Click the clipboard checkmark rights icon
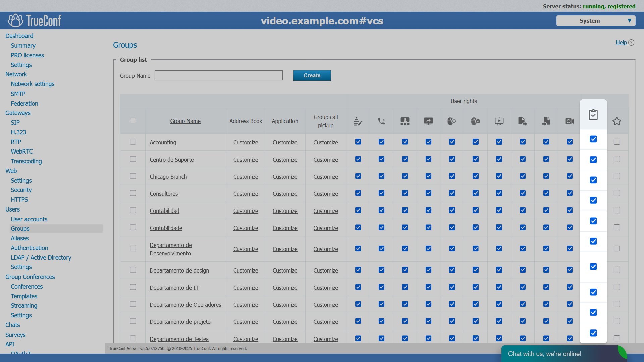 coord(593,115)
